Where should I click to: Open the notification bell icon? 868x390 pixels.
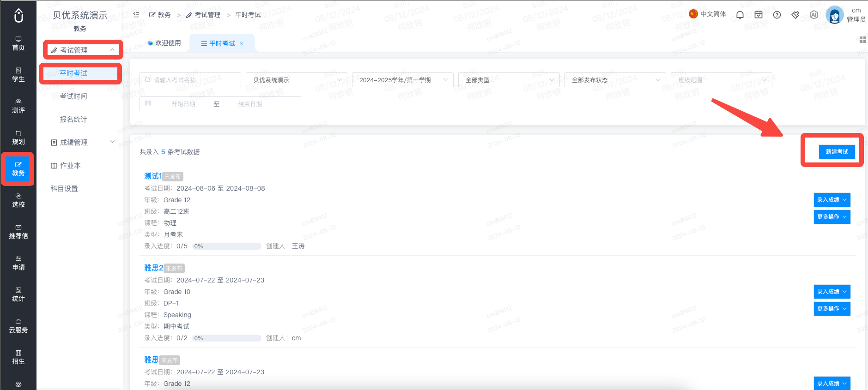tap(740, 15)
